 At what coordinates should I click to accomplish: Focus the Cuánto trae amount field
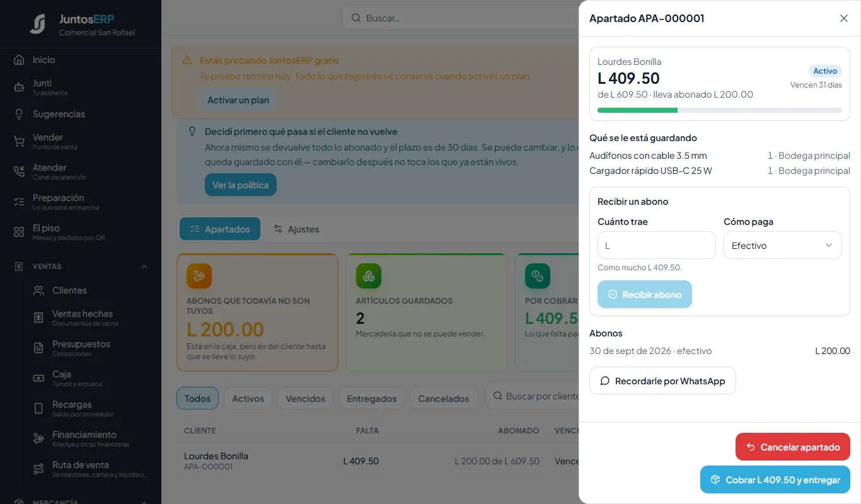point(656,245)
